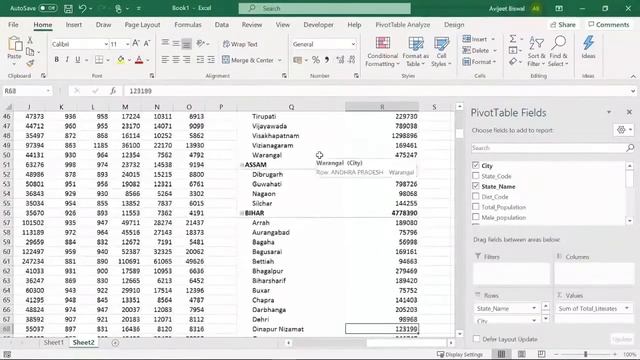This screenshot has height=360, width=640.
Task: Open the File menu
Action: (x=13, y=25)
